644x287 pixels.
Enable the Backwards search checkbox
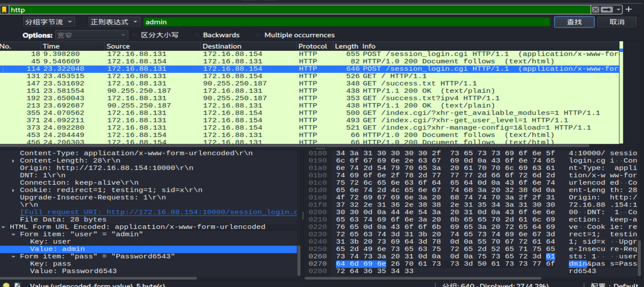pos(197,35)
